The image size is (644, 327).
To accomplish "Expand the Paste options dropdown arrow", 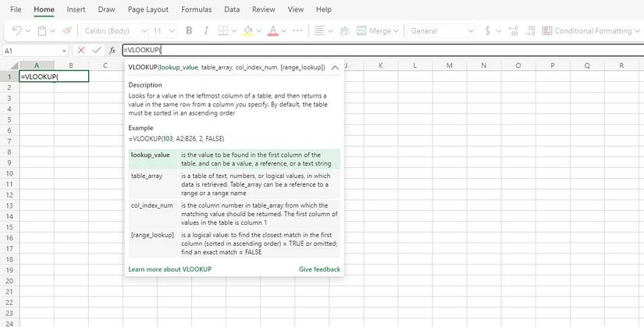I will tap(52, 30).
